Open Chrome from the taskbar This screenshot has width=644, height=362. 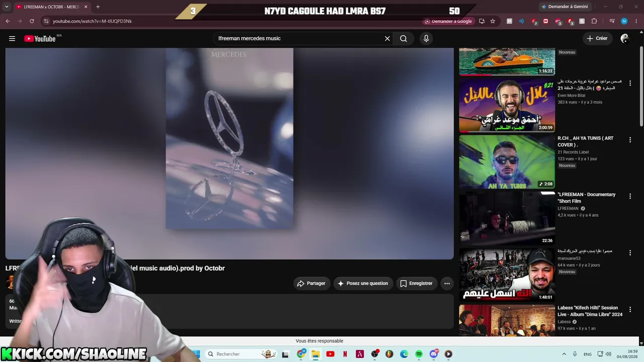point(301,354)
